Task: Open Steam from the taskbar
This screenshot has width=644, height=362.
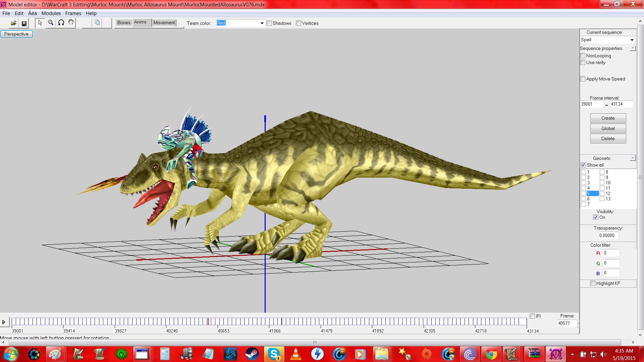Action: pos(252,354)
